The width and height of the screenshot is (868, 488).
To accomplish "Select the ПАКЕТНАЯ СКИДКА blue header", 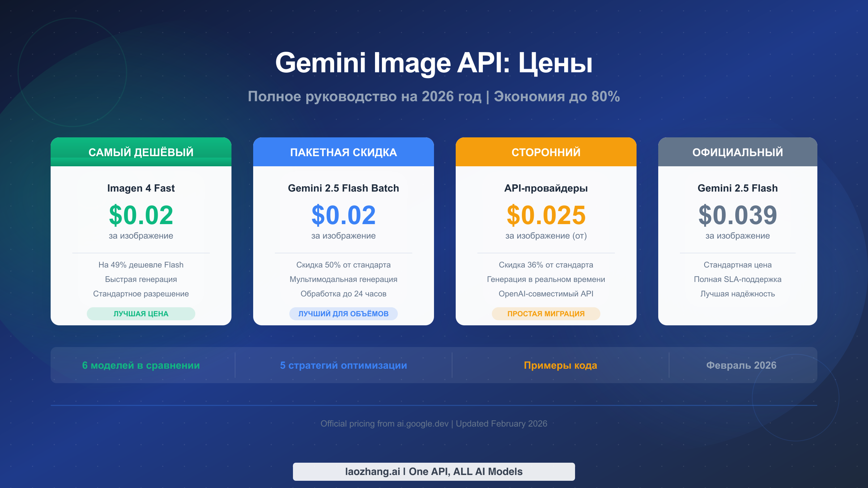I will [344, 152].
